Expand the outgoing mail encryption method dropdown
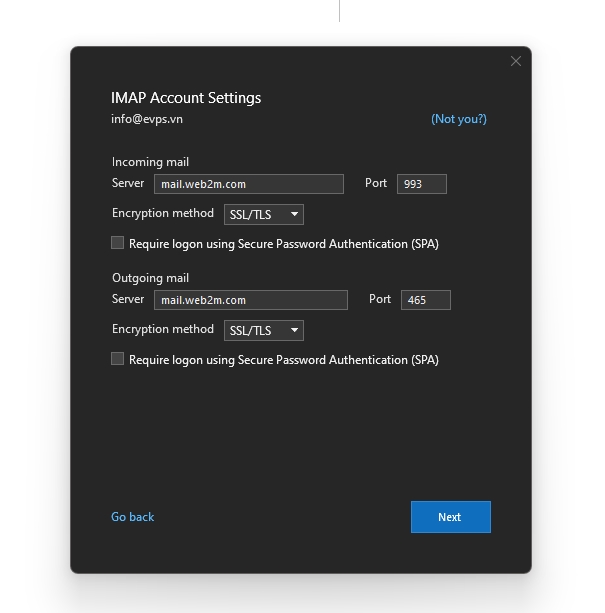The height and width of the screenshot is (613, 605). tap(264, 330)
